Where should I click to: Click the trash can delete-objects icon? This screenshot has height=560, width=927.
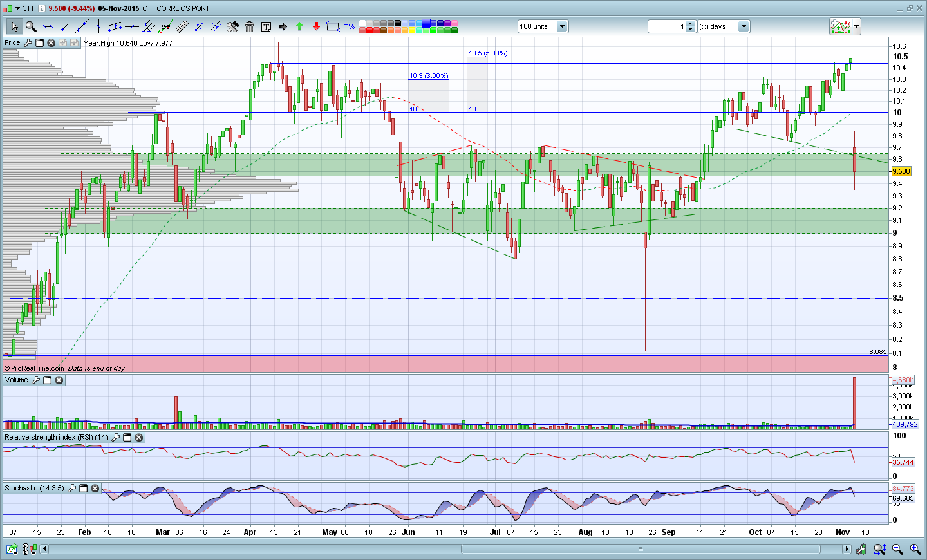tap(249, 26)
